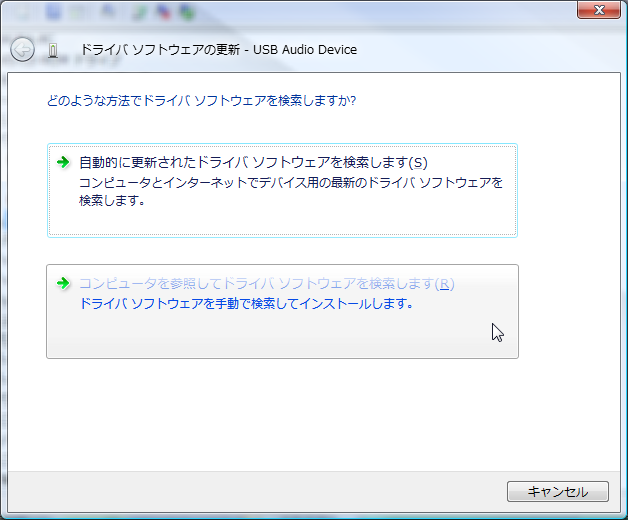
Task: Click description ドライバ ソフトウェアを手動で検索してインストールします
Action: tap(246, 303)
